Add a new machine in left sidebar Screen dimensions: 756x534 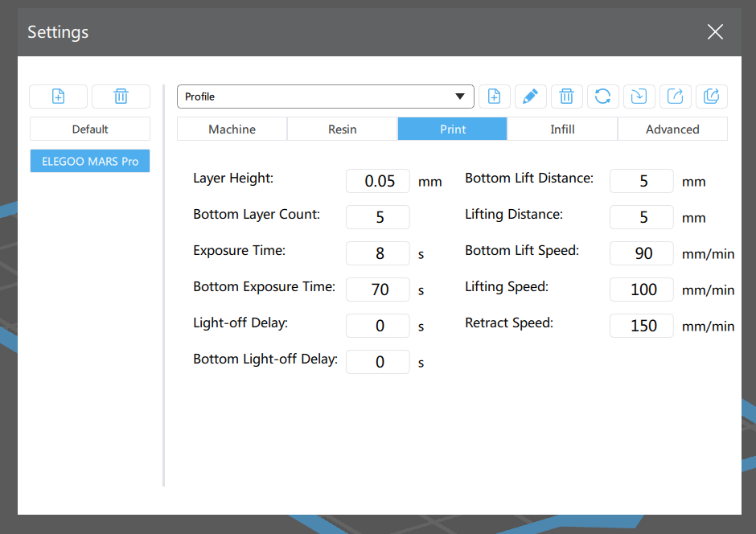pos(58,97)
